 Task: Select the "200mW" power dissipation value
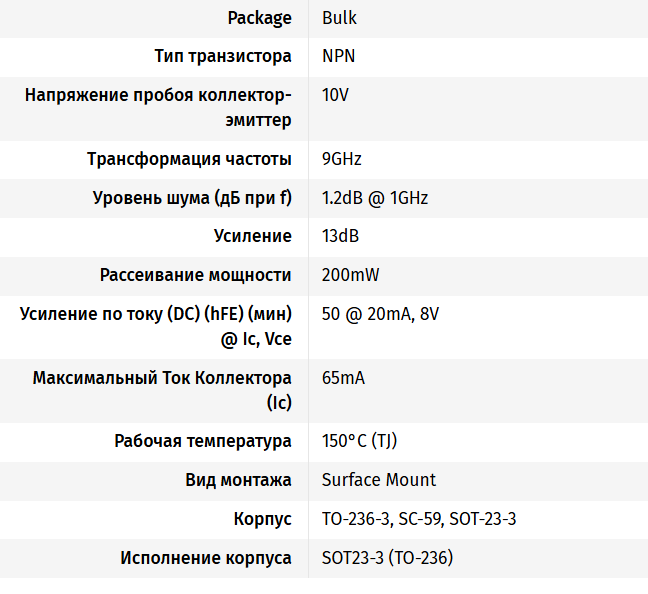pos(350,275)
